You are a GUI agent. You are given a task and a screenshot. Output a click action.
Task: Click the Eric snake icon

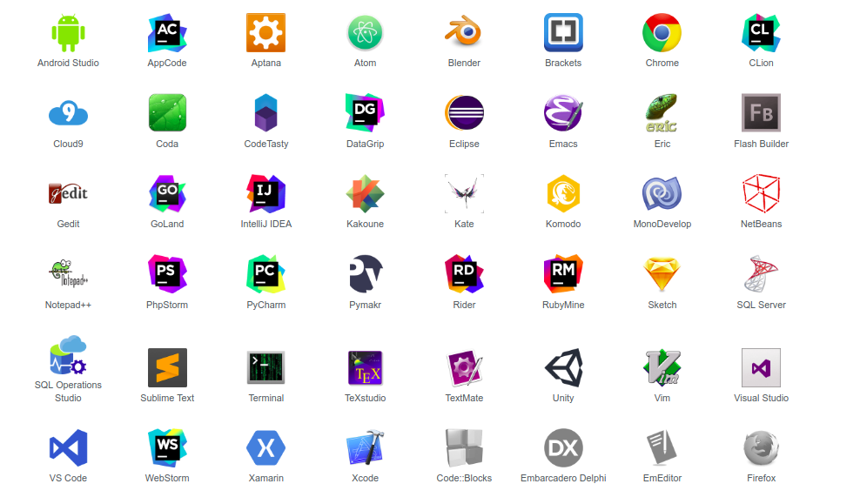[x=662, y=113]
